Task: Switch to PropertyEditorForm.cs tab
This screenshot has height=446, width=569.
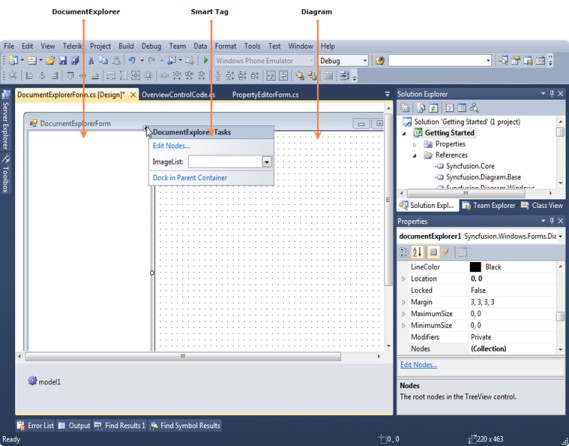Action: (x=265, y=95)
